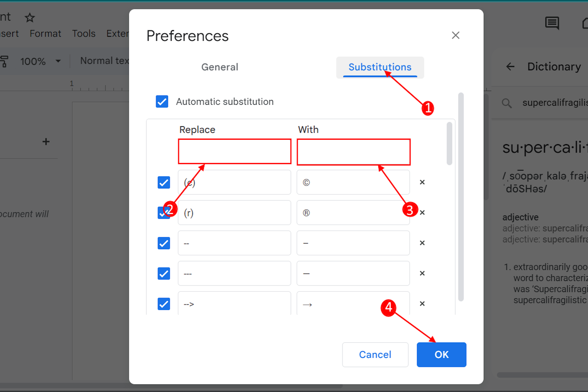Open the Tools menu
The width and height of the screenshot is (588, 392).
point(84,34)
